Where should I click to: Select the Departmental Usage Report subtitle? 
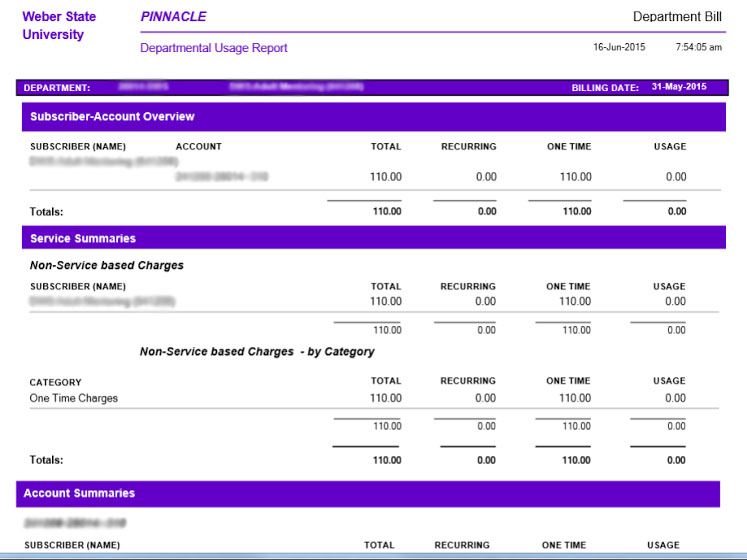pyautogui.click(x=213, y=48)
